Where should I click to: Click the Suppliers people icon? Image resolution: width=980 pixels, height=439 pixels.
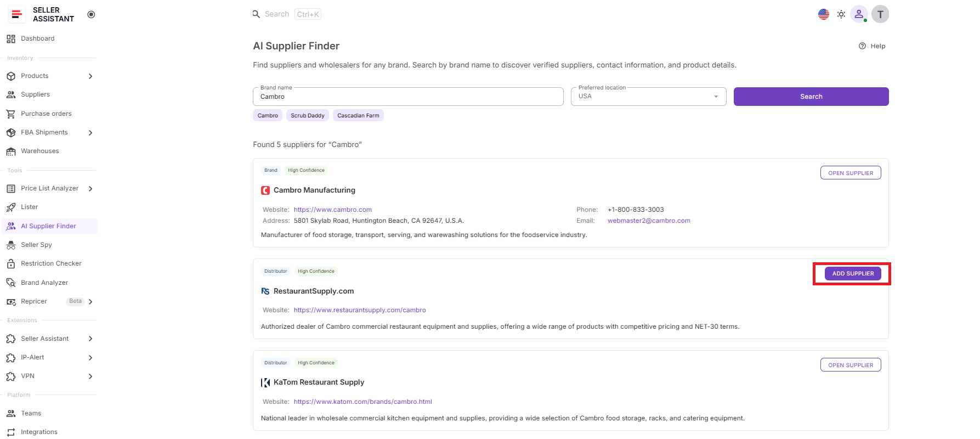(11, 95)
